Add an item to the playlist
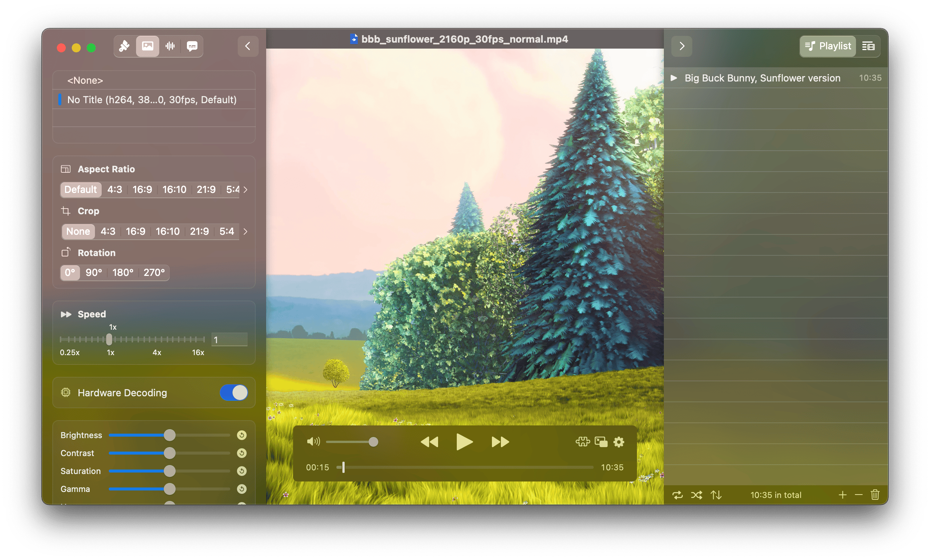 (842, 495)
